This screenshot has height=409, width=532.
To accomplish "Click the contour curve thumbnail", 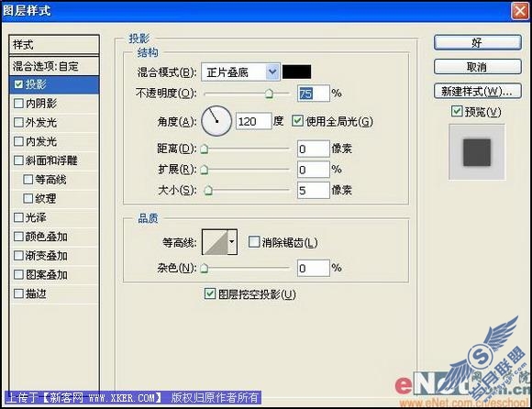I will pyautogui.click(x=215, y=242).
